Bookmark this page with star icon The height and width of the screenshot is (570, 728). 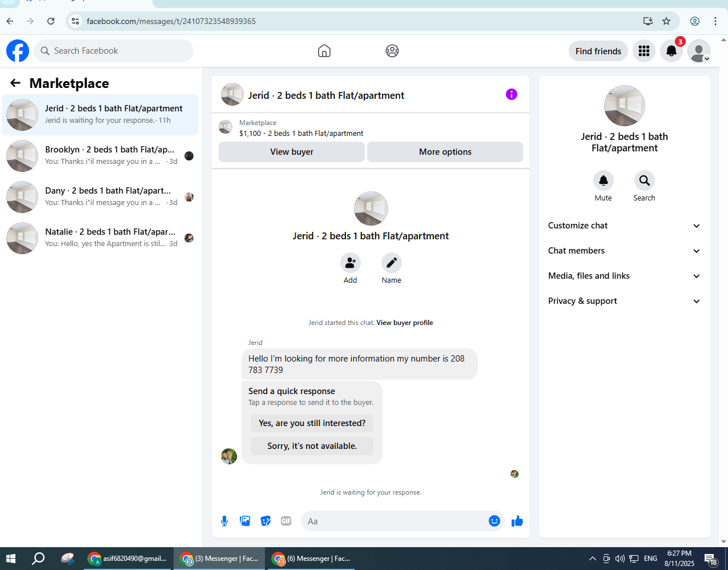coord(666,21)
